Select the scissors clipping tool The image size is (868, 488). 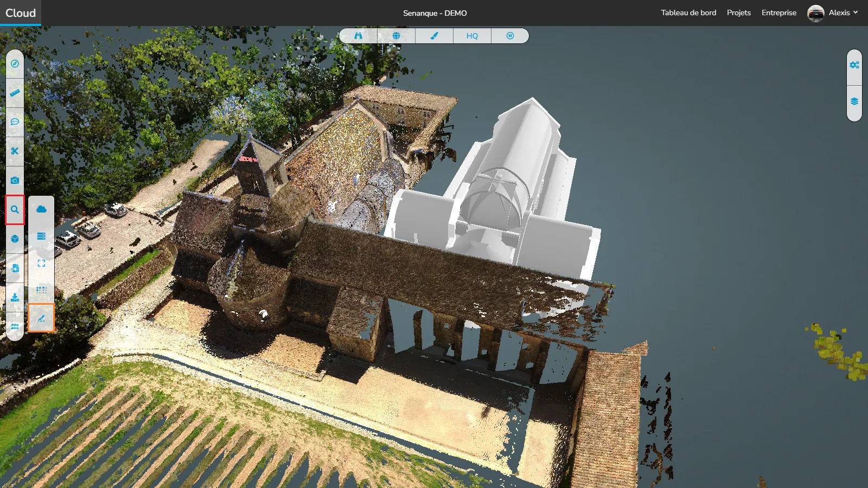coord(15,151)
